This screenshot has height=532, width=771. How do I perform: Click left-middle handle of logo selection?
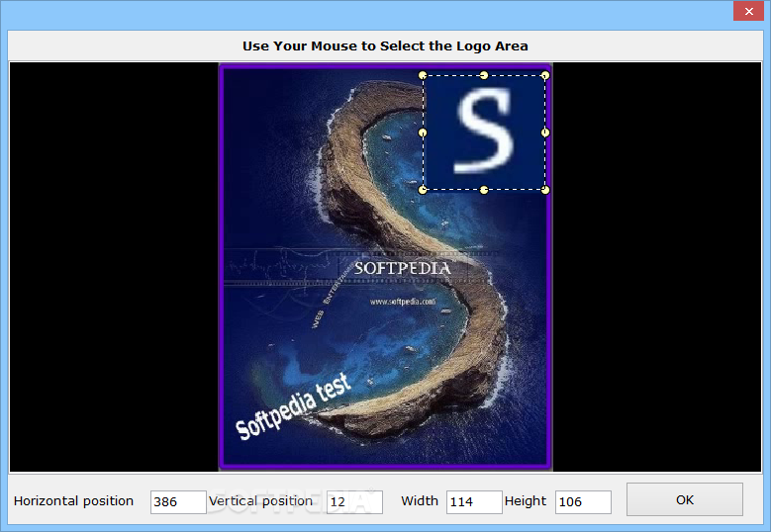[423, 133]
